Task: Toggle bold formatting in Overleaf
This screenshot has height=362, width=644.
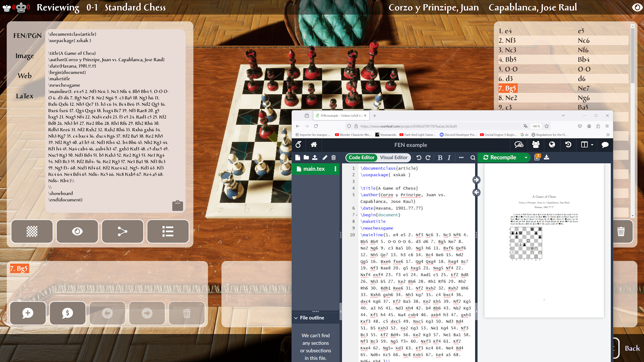Action: point(440,158)
